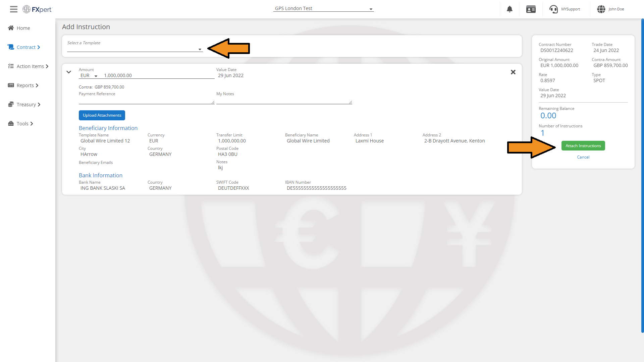
Task: Click the Payment Reference field
Action: point(146,101)
